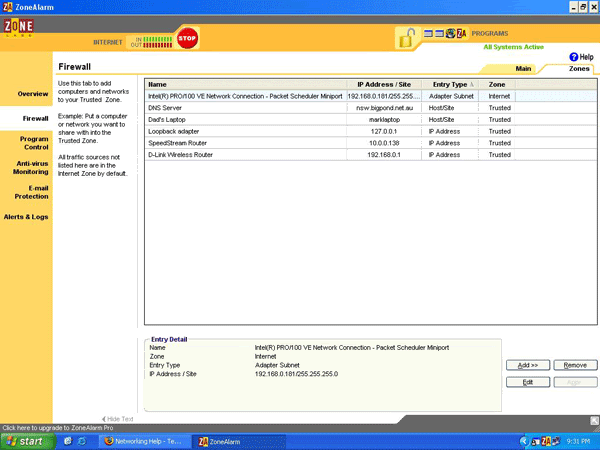The width and height of the screenshot is (600, 450).
Task: Open the Help question mark icon
Action: pos(574,57)
